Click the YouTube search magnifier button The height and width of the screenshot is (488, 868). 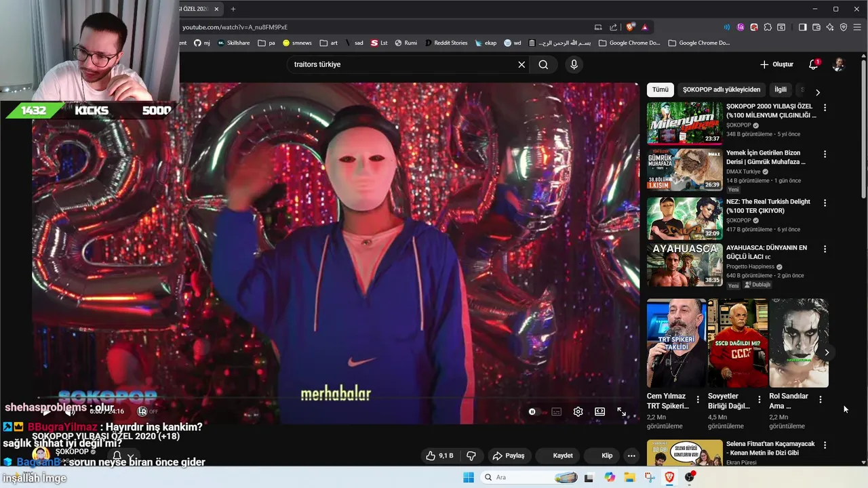click(x=543, y=64)
